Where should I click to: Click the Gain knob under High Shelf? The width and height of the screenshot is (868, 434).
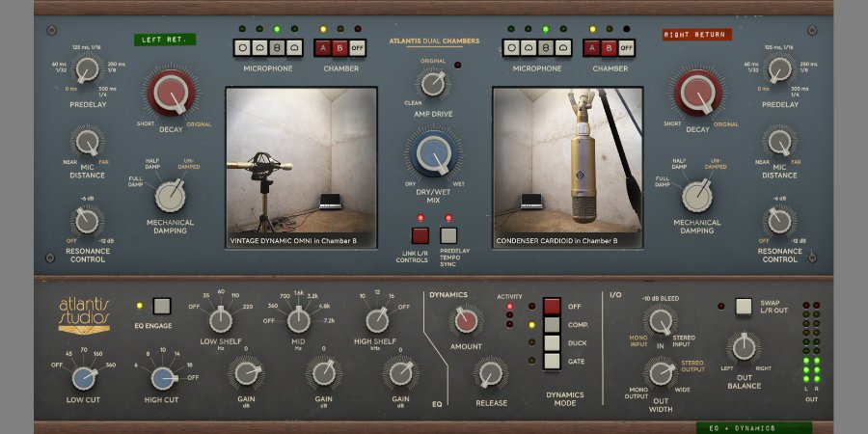pyautogui.click(x=401, y=373)
